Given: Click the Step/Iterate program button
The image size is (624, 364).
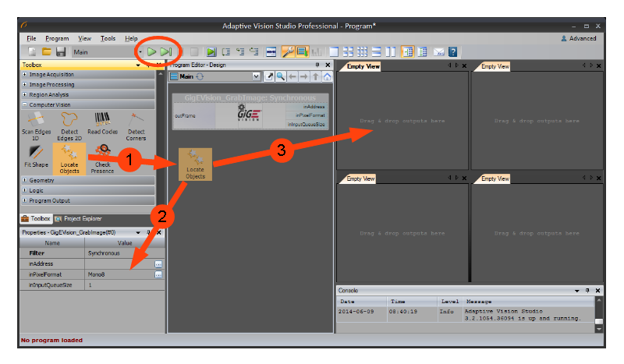Looking at the screenshot, I should (165, 51).
